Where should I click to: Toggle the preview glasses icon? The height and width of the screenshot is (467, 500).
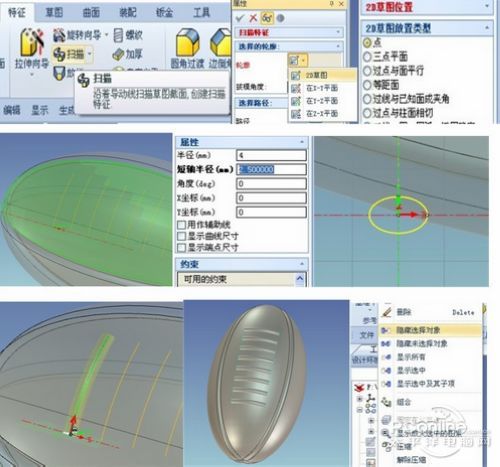(x=267, y=18)
